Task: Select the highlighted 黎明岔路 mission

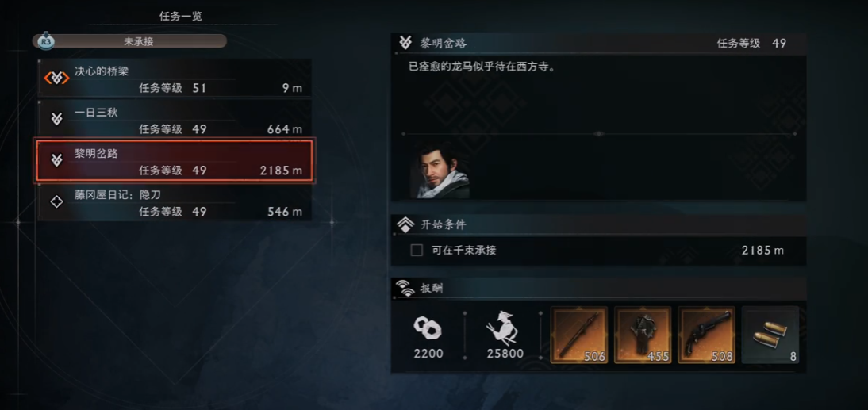Action: tap(175, 161)
